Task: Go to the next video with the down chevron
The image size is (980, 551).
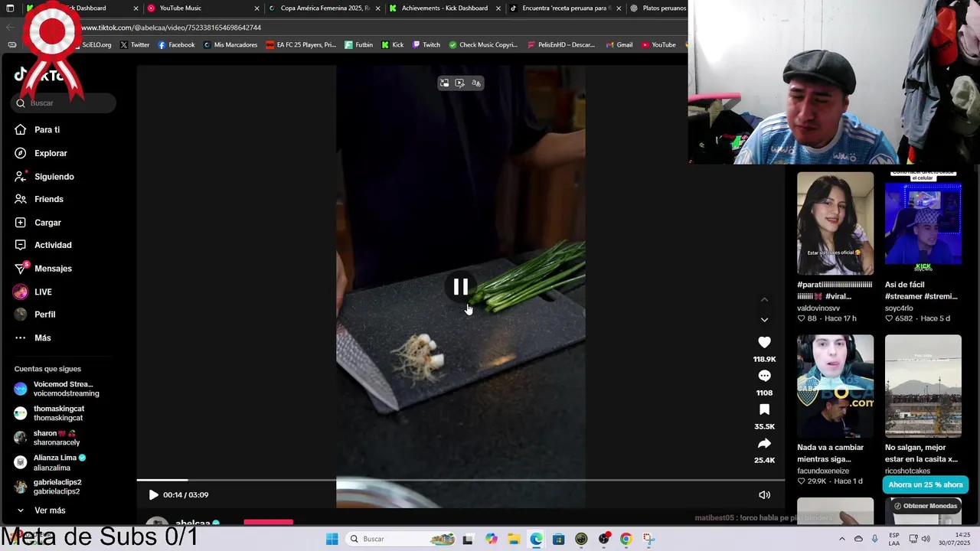Action: 764,320
